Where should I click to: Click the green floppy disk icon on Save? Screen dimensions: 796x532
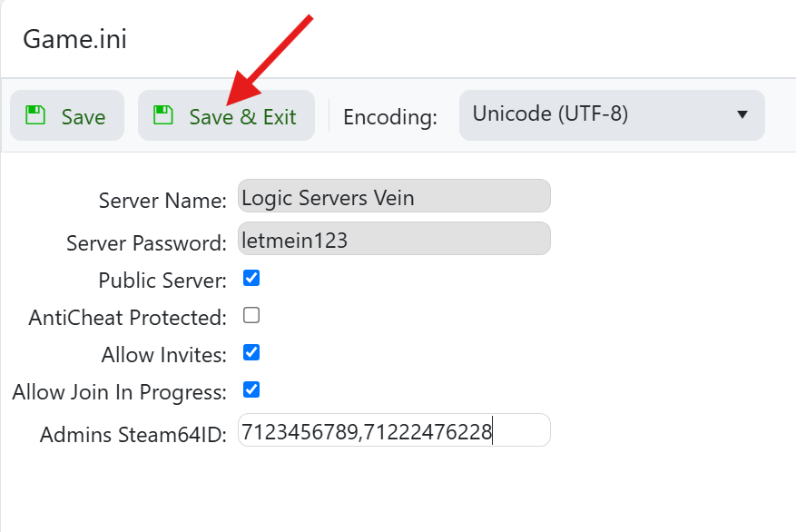(x=35, y=115)
